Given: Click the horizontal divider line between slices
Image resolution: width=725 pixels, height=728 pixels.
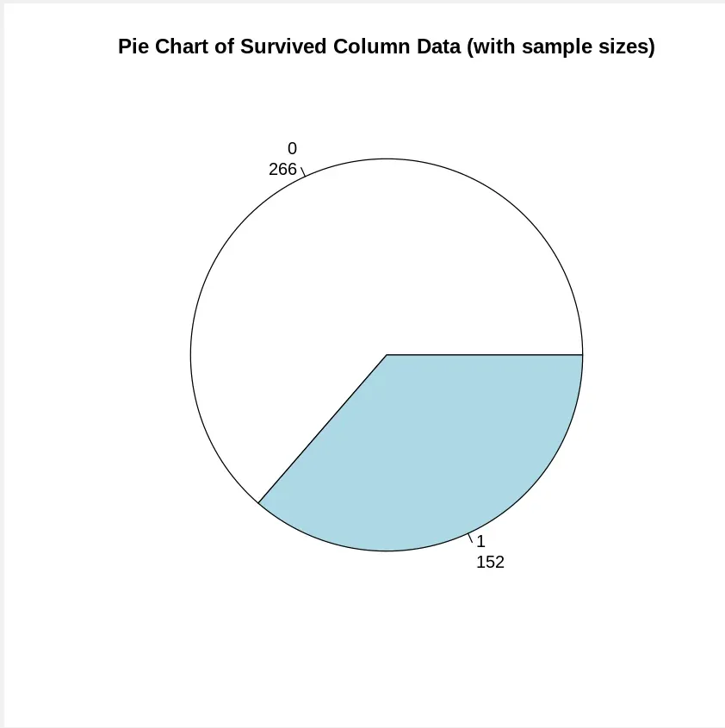Looking at the screenshot, I should [485, 355].
